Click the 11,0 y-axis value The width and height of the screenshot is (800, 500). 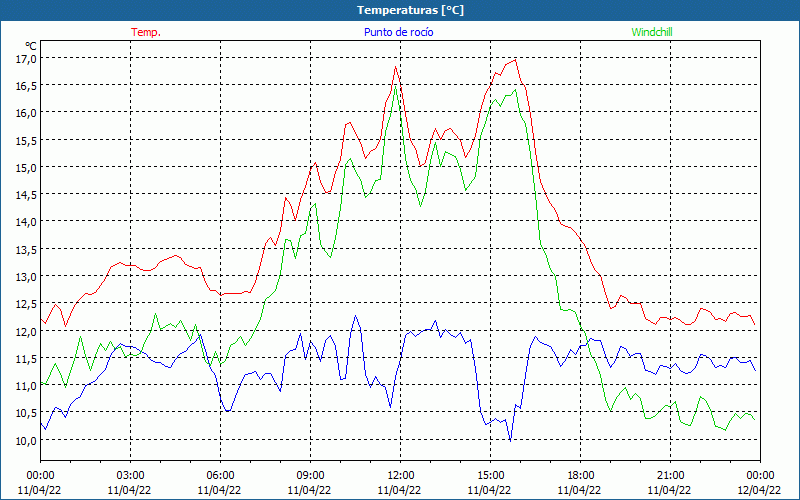click(x=26, y=386)
